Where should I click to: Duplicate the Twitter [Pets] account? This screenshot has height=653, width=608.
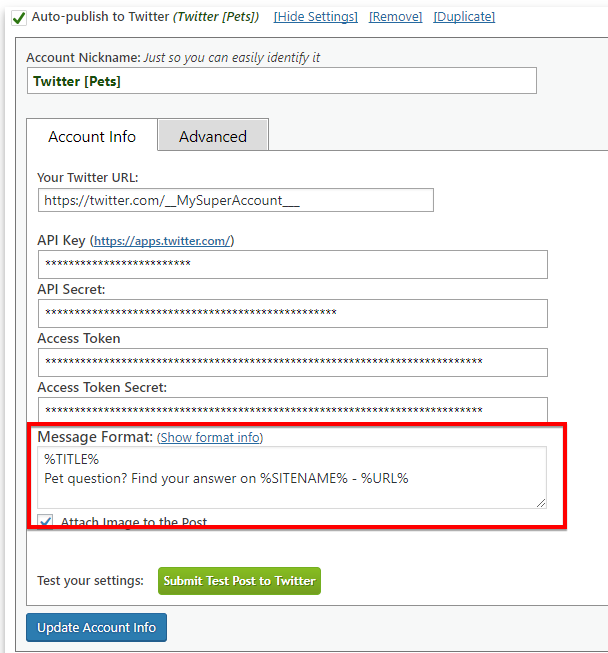click(x=464, y=17)
